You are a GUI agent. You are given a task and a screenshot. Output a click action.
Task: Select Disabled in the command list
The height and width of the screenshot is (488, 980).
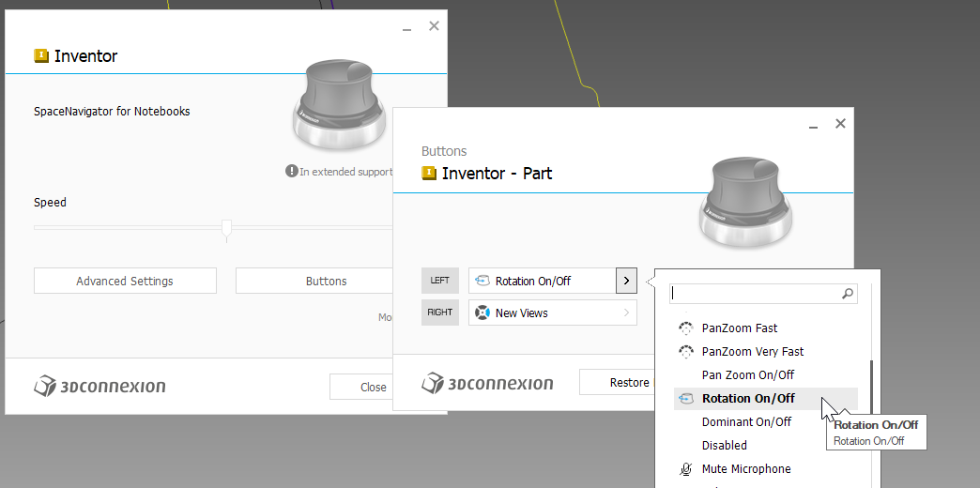click(766, 446)
